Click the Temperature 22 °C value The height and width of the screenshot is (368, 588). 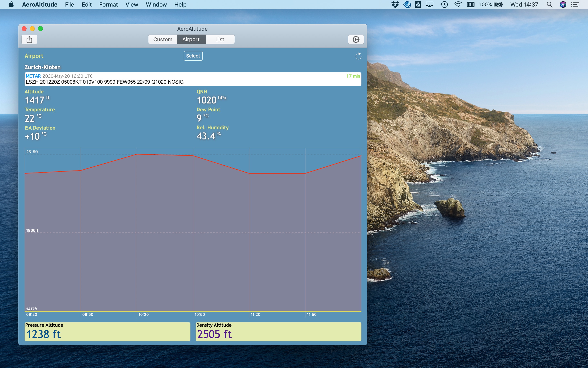click(x=33, y=118)
